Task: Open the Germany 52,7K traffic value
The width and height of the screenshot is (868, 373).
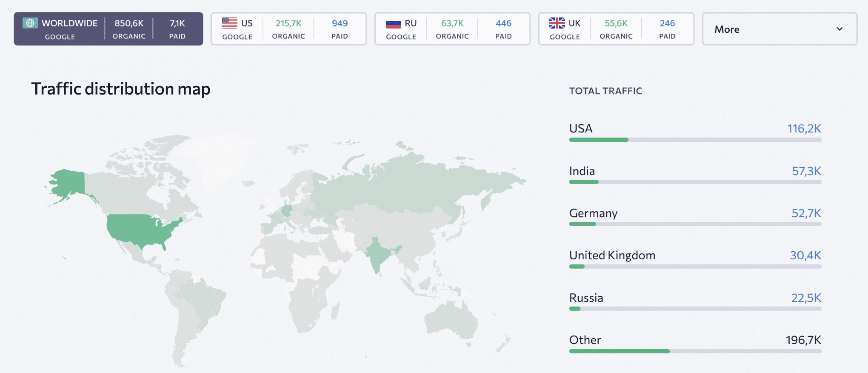Action: 806,213
